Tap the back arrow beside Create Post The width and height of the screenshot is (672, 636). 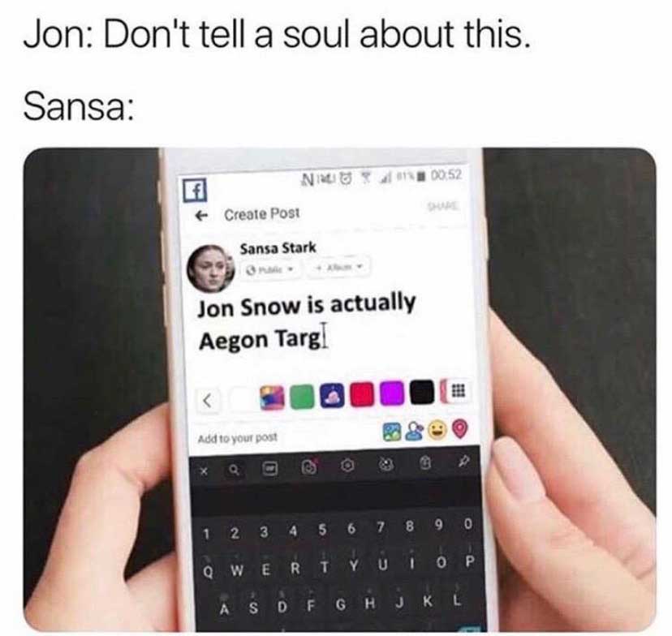pyautogui.click(x=201, y=215)
